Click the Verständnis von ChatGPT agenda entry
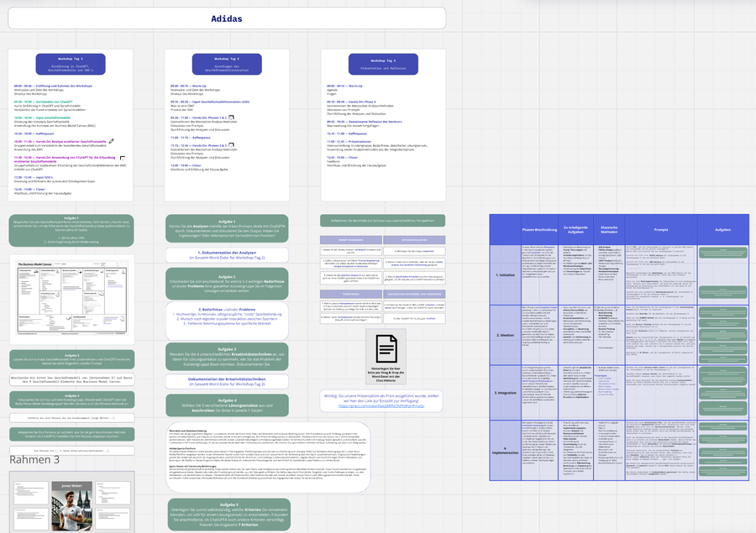The height and width of the screenshot is (533, 756). point(44,102)
